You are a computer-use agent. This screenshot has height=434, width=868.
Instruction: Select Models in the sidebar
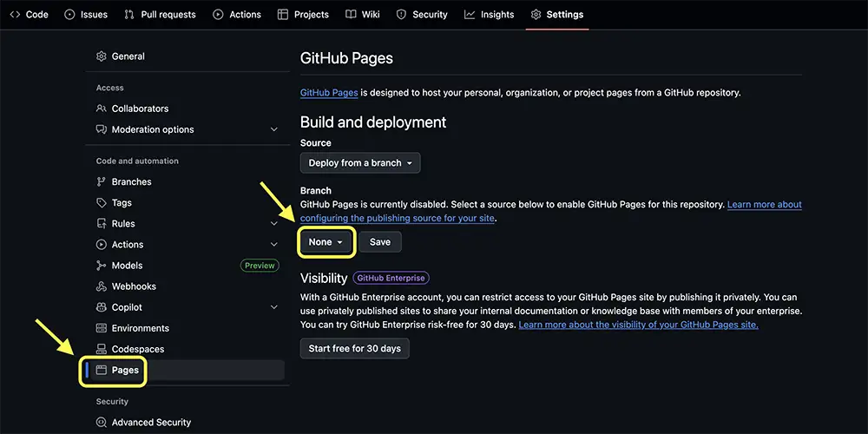click(128, 266)
